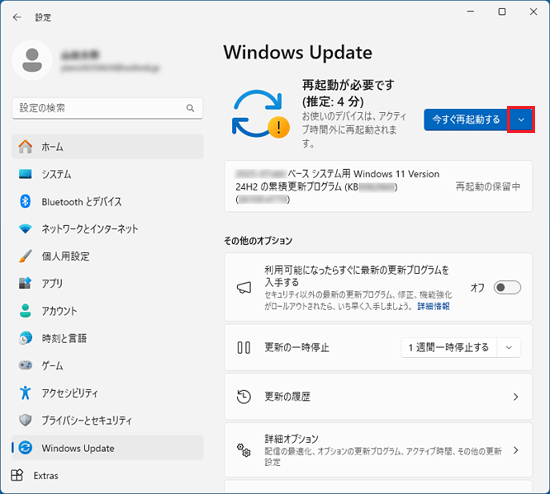Click the Windows Update page title
550x494 pixels.
pos(298,53)
